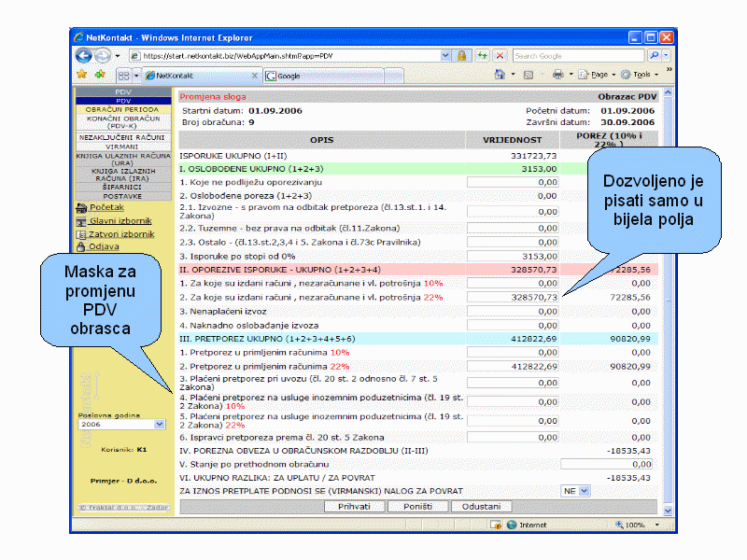The height and width of the screenshot is (560, 747).
Task: Click the security padlock icon in address bar
Action: pyautogui.click(x=461, y=56)
